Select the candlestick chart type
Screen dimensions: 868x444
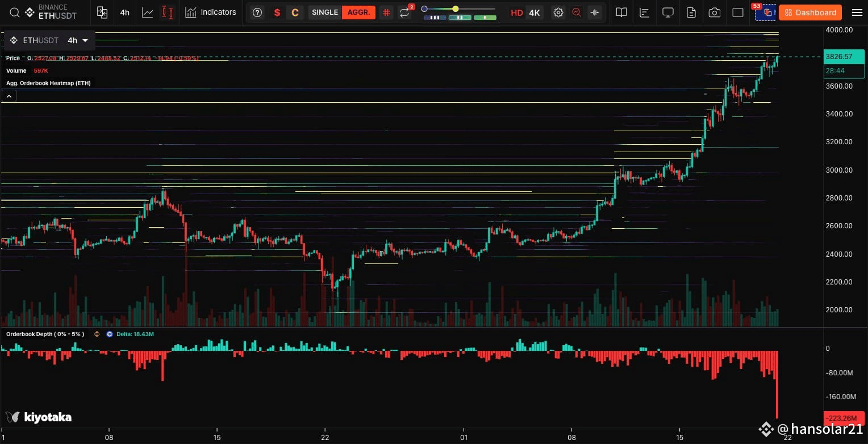(x=168, y=12)
